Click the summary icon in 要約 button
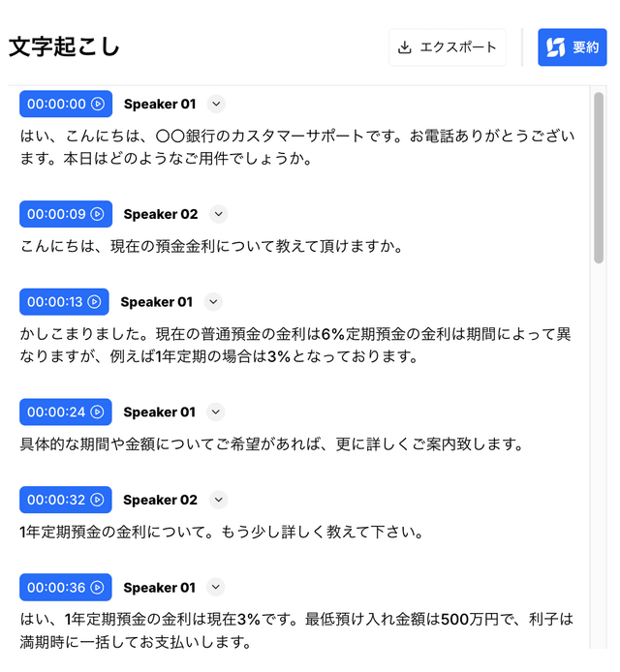This screenshot has height=672, width=620. pyautogui.click(x=555, y=47)
